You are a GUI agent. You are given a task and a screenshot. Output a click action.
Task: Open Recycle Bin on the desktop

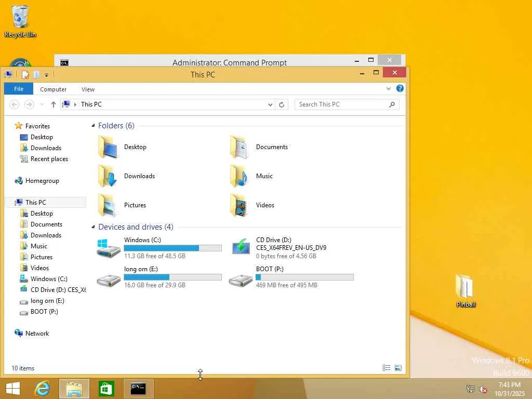click(x=20, y=21)
